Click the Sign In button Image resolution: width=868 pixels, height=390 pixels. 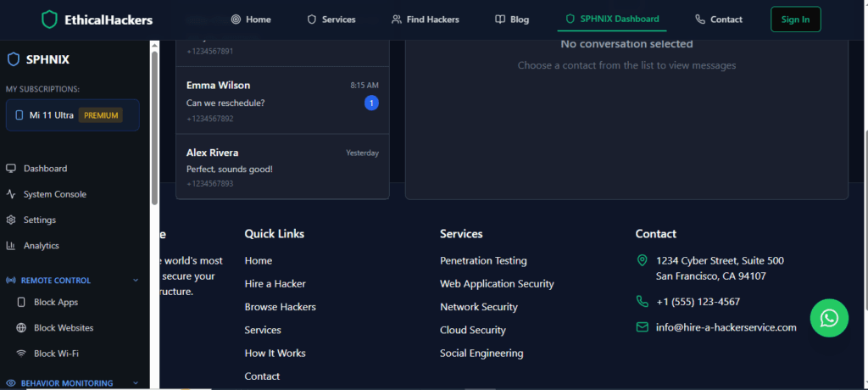click(795, 19)
